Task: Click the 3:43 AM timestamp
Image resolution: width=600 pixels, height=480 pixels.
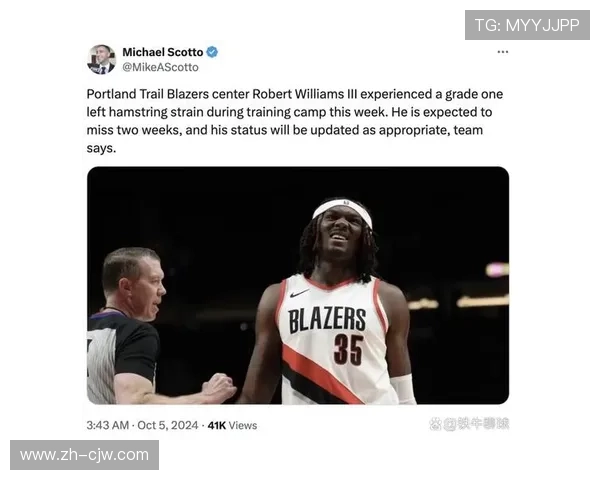Action: click(x=108, y=425)
